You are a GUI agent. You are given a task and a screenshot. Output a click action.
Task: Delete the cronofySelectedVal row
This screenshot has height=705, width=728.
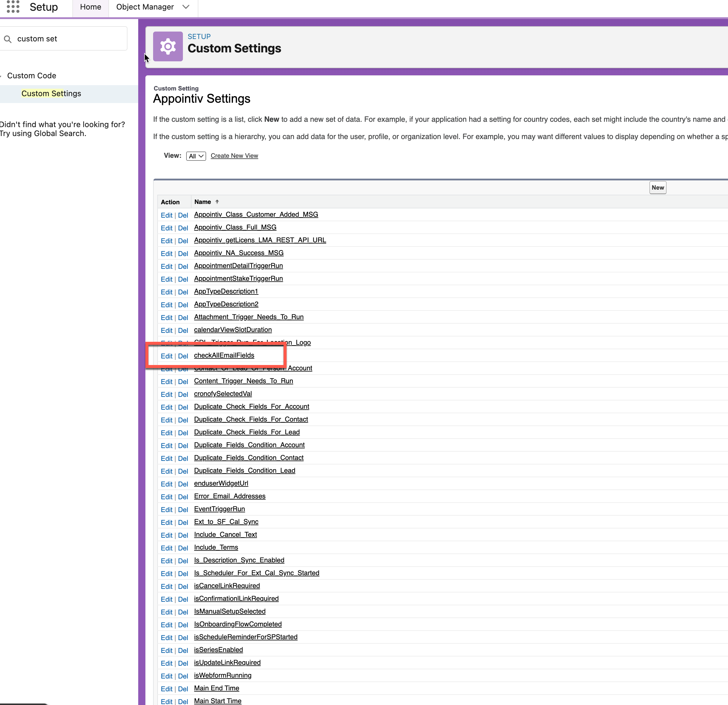coord(183,394)
